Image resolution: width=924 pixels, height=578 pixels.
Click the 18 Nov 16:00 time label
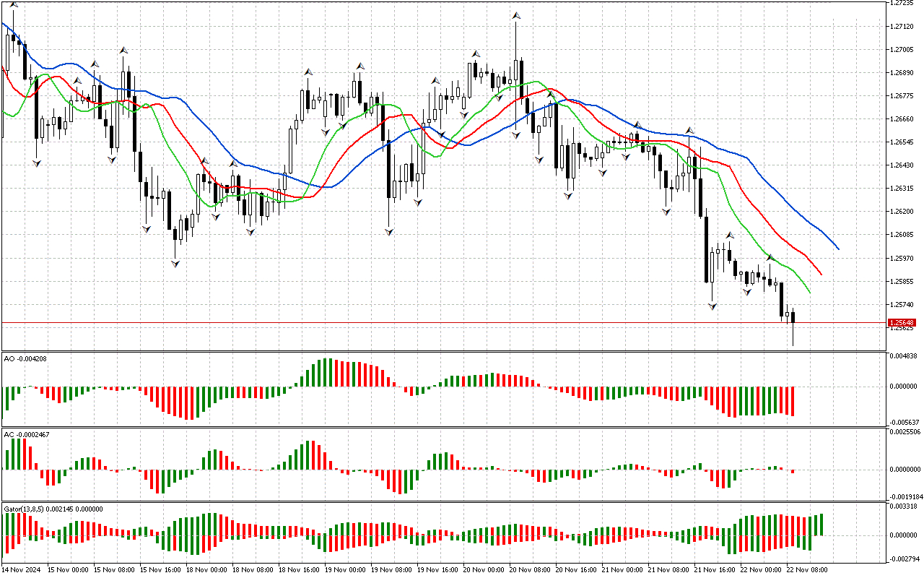click(x=299, y=570)
